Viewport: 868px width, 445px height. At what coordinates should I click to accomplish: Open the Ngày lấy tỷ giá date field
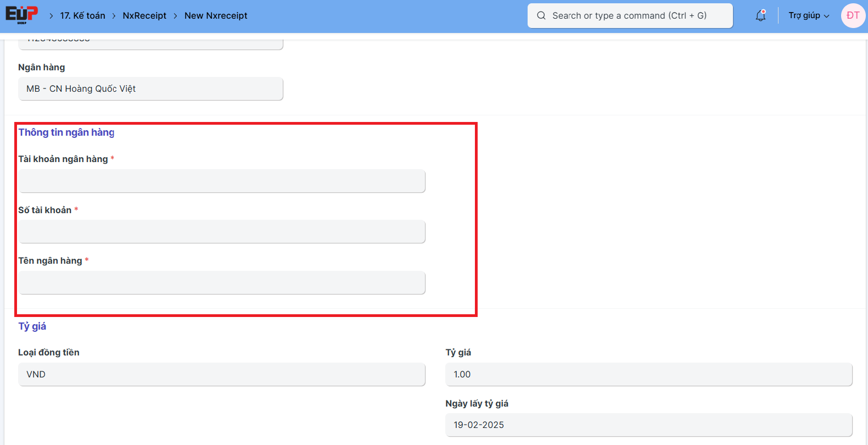(648, 425)
